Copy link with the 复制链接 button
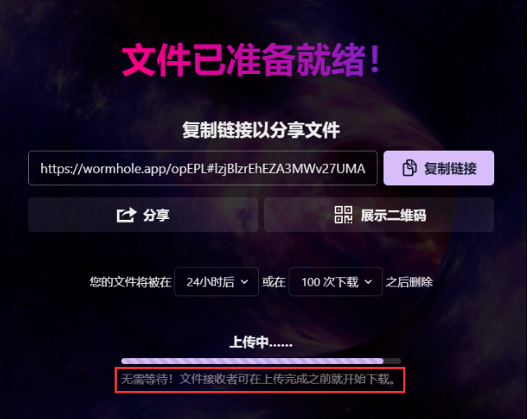Screen dimensions: 532x419 [439, 168]
